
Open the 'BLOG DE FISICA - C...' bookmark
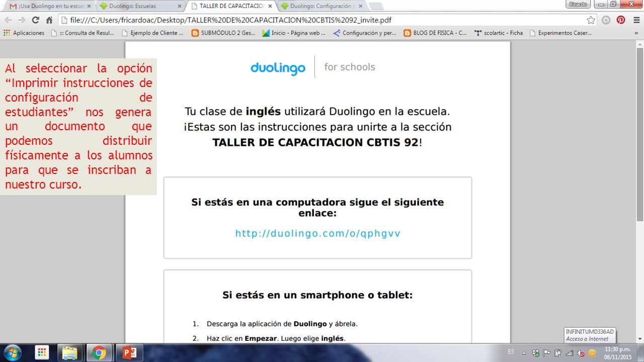tap(435, 33)
